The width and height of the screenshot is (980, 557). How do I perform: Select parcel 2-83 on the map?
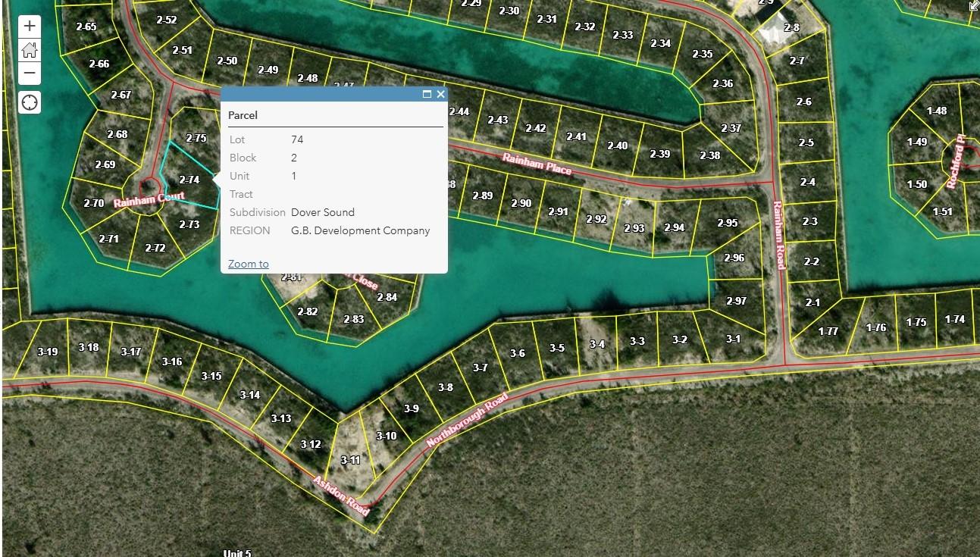click(x=354, y=319)
